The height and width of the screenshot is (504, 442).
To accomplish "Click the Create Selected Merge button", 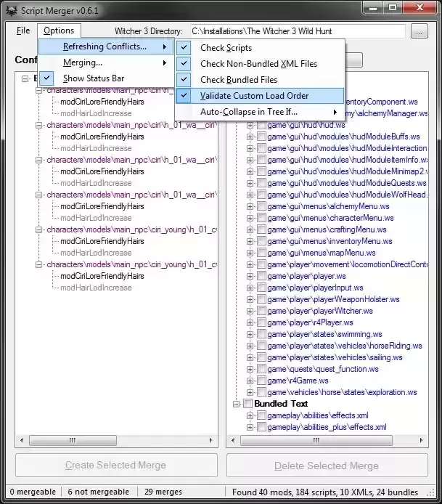I will click(116, 466).
